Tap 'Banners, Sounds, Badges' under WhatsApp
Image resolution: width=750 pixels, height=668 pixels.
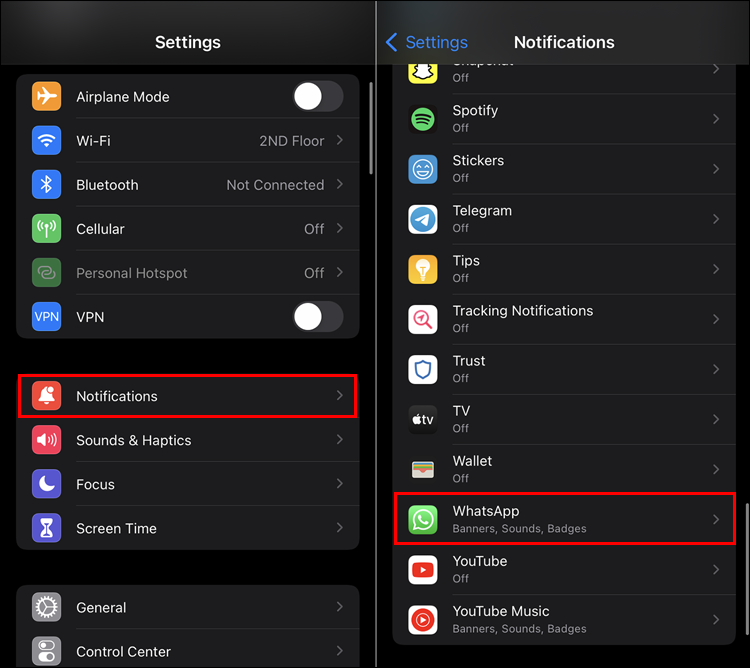[x=519, y=528]
